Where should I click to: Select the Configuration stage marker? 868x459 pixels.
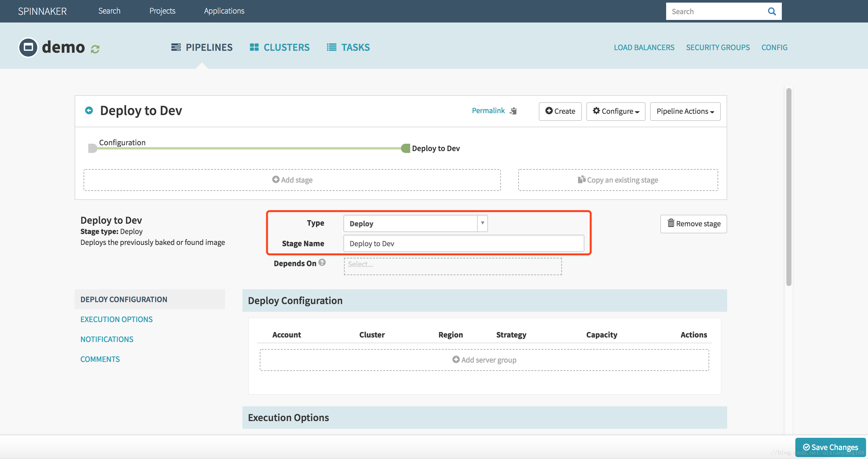click(92, 148)
